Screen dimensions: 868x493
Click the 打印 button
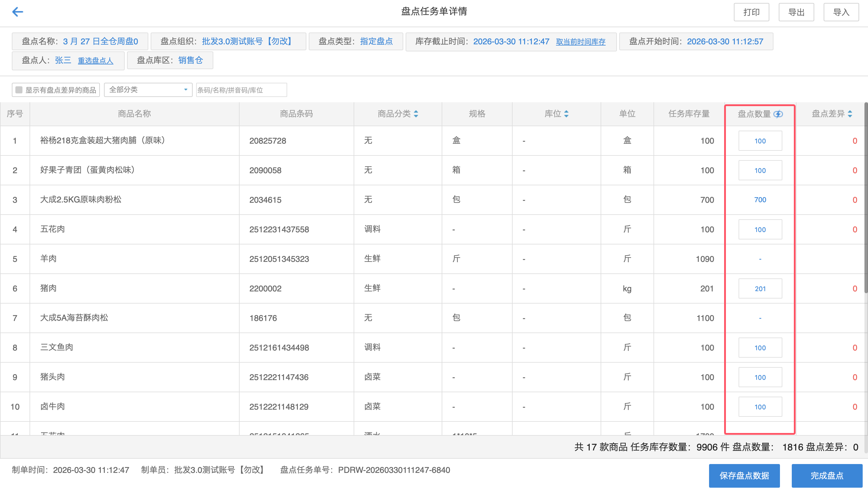pos(751,12)
